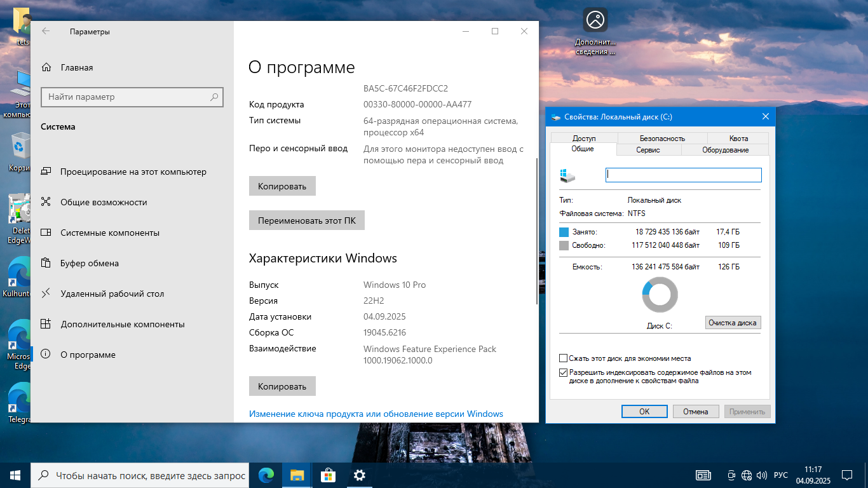Click the capacity value 126 ГБ

(x=729, y=267)
